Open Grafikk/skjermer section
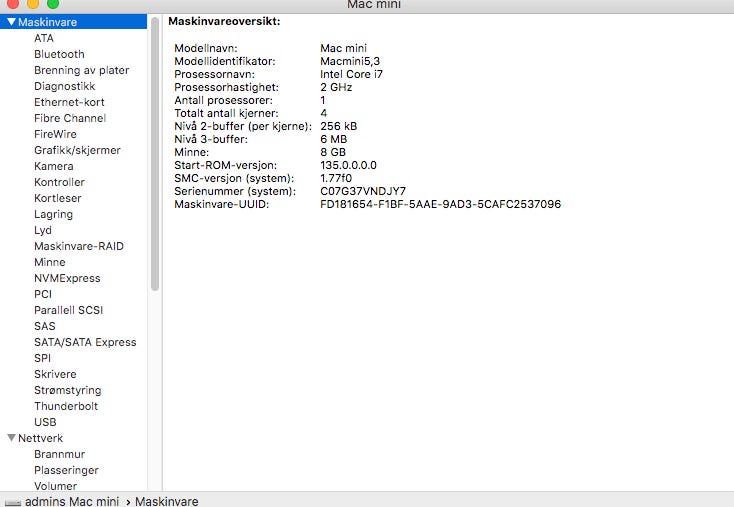 coord(77,150)
